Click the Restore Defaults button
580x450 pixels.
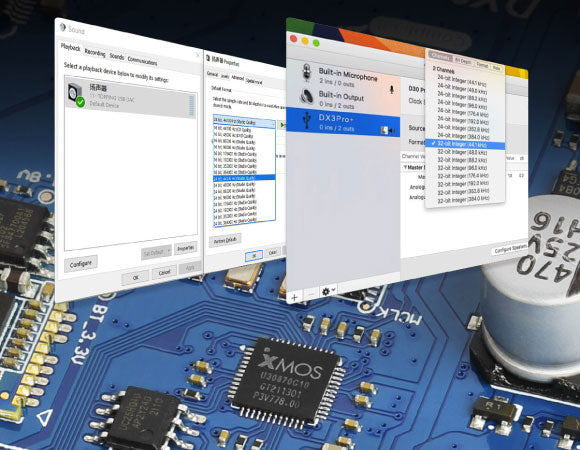pos(225,240)
